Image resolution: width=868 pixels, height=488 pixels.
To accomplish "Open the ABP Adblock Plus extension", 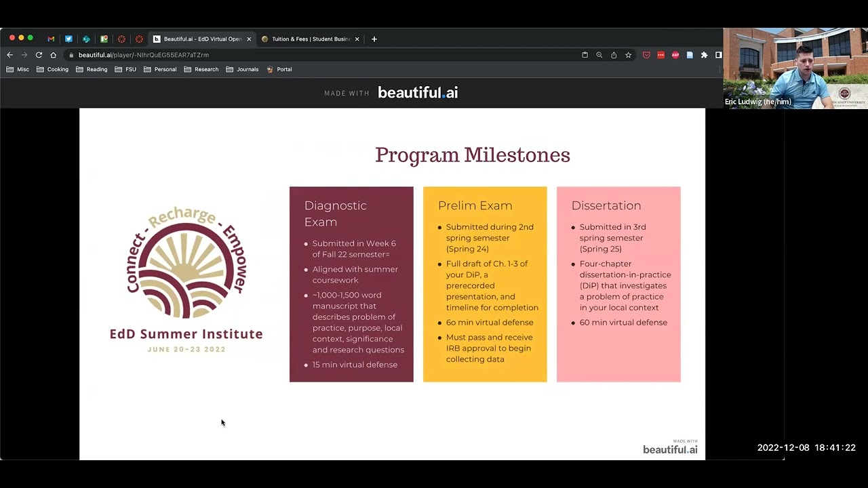I will [675, 55].
